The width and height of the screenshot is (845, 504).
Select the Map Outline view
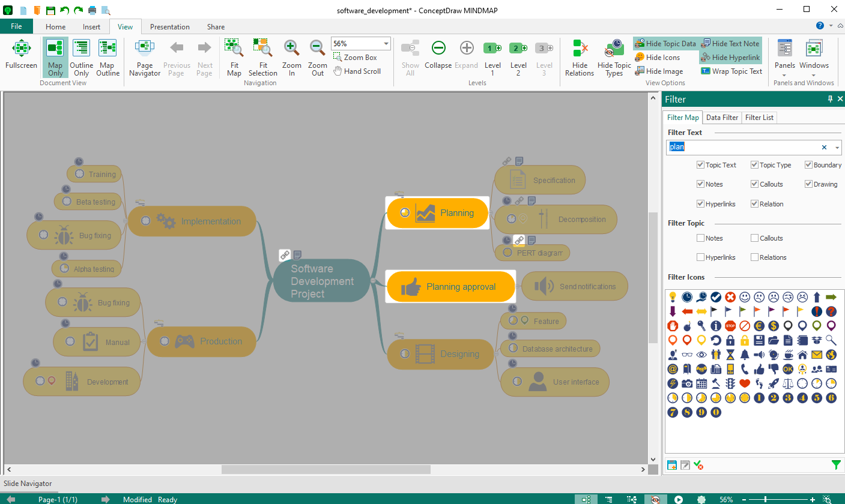(108, 58)
